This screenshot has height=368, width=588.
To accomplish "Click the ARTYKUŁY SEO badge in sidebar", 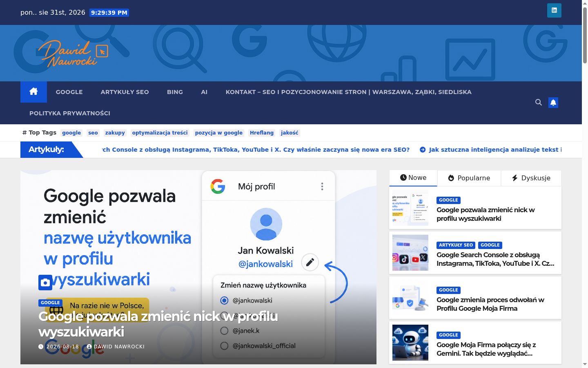I will click(456, 245).
